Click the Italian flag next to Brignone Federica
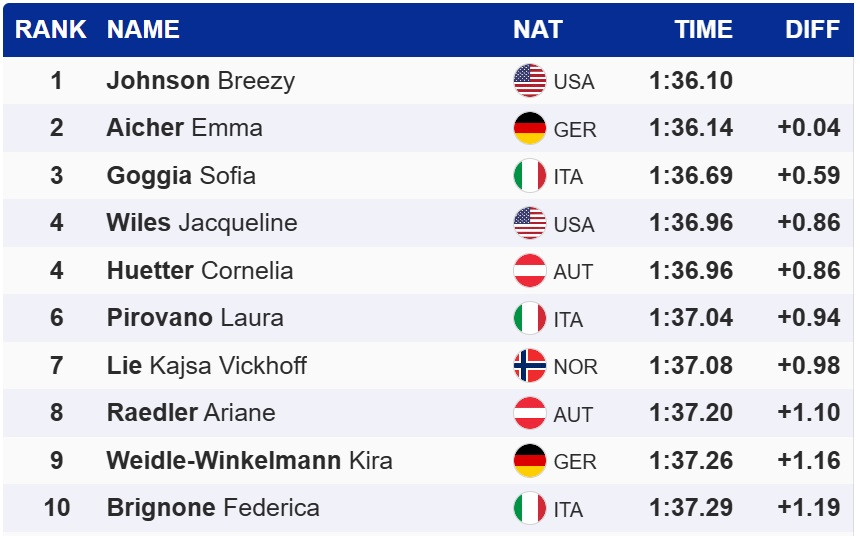 point(529,508)
